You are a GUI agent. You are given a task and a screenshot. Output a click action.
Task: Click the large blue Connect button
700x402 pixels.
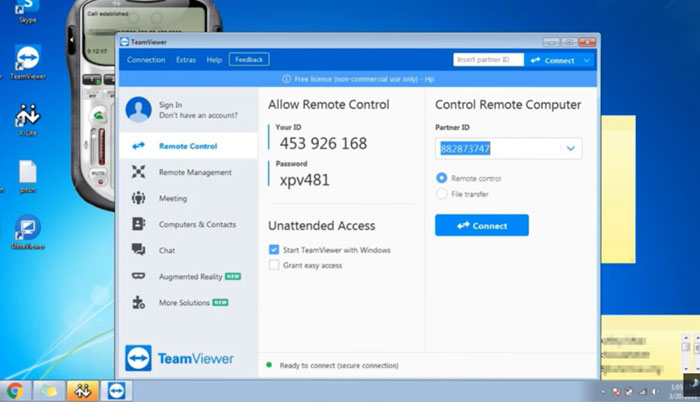[481, 225]
